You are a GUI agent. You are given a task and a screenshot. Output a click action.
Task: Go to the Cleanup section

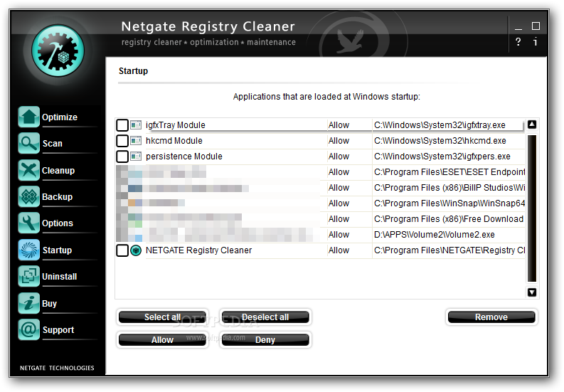point(58,170)
